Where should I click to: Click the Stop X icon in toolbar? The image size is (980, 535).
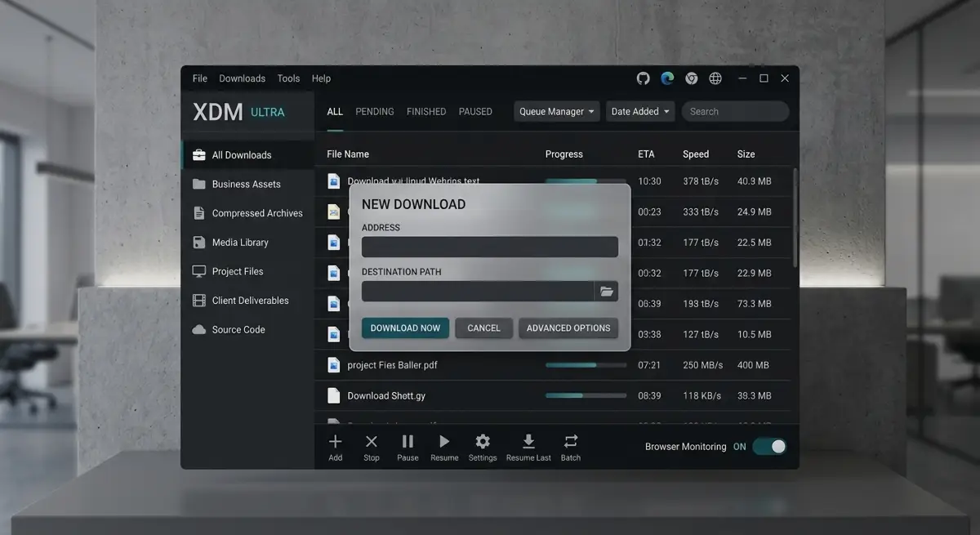tap(372, 442)
